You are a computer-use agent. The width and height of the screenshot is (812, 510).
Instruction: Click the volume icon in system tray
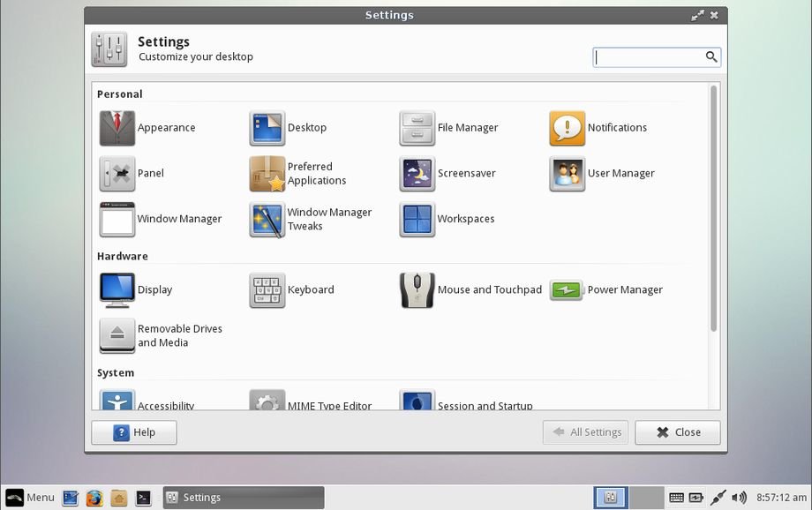tap(739, 498)
